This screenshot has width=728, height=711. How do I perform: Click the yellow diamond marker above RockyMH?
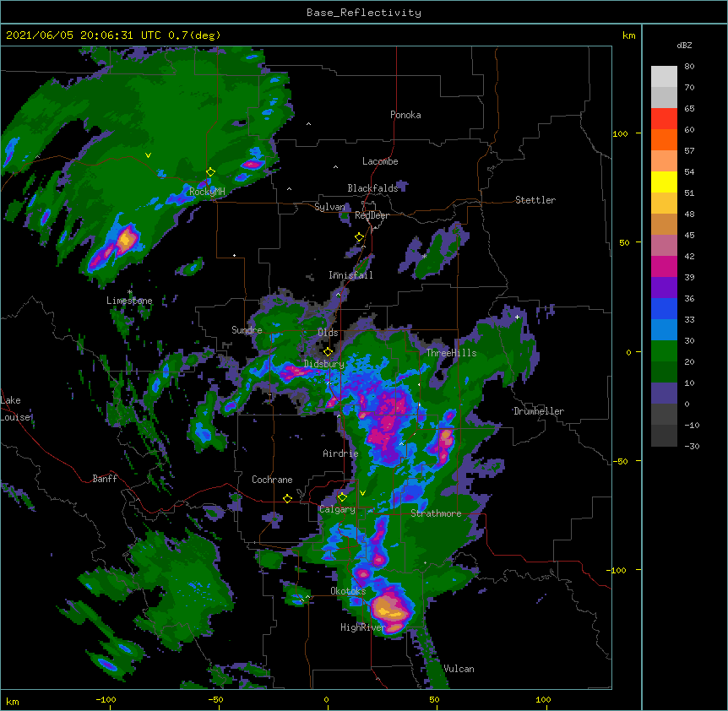pyautogui.click(x=210, y=172)
